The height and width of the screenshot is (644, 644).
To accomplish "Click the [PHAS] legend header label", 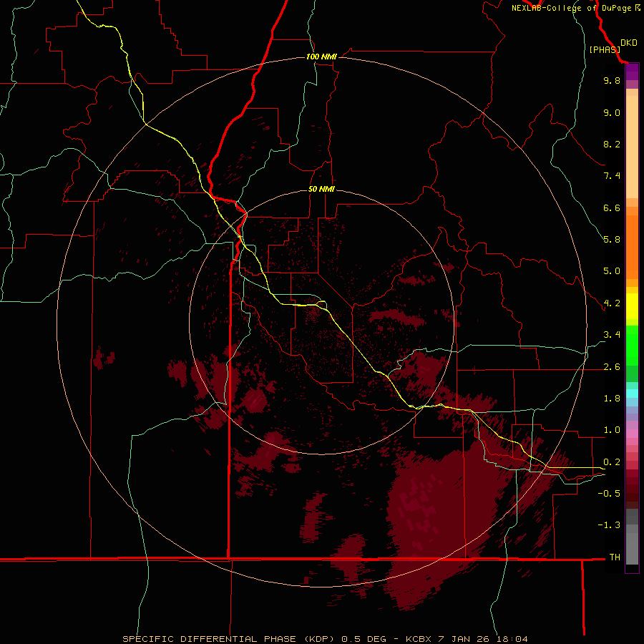I will [x=605, y=49].
